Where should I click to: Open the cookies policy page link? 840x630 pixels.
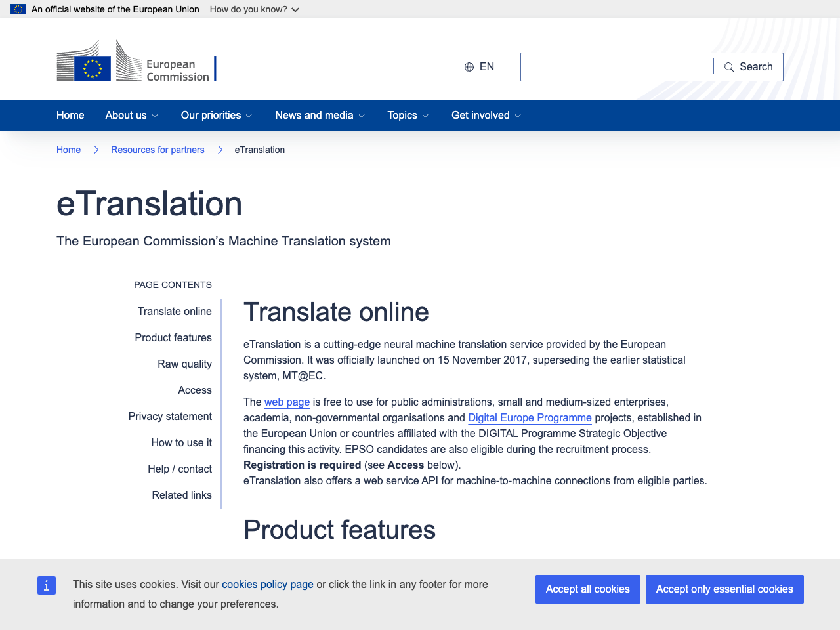coord(268,584)
